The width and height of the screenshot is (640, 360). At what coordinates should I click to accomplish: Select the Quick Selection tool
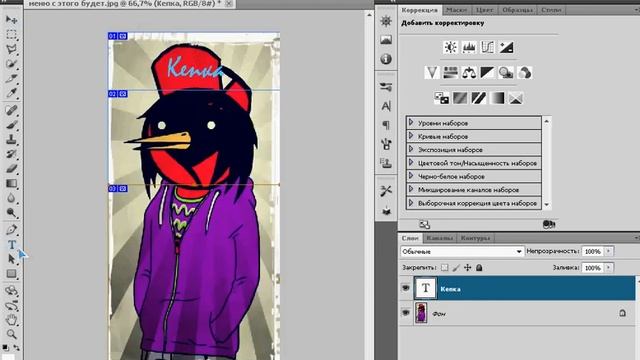click(11, 64)
